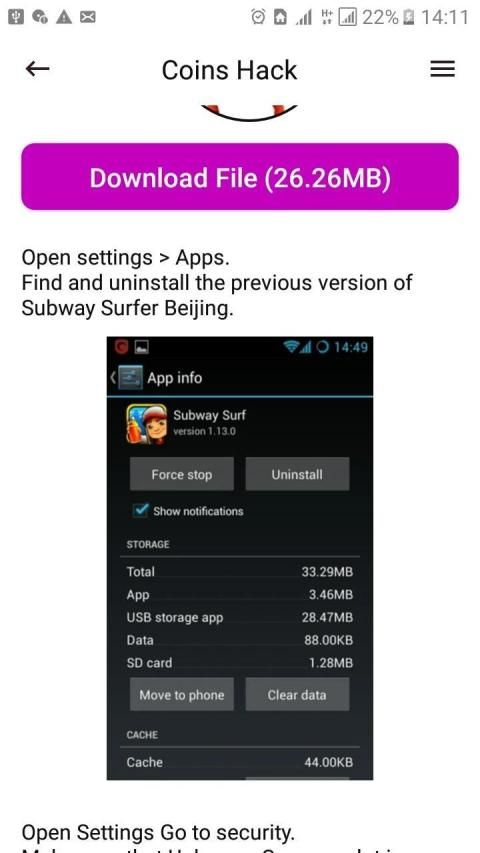The image size is (480, 853).
Task: Tap the Coins Hack page title
Action: (229, 70)
